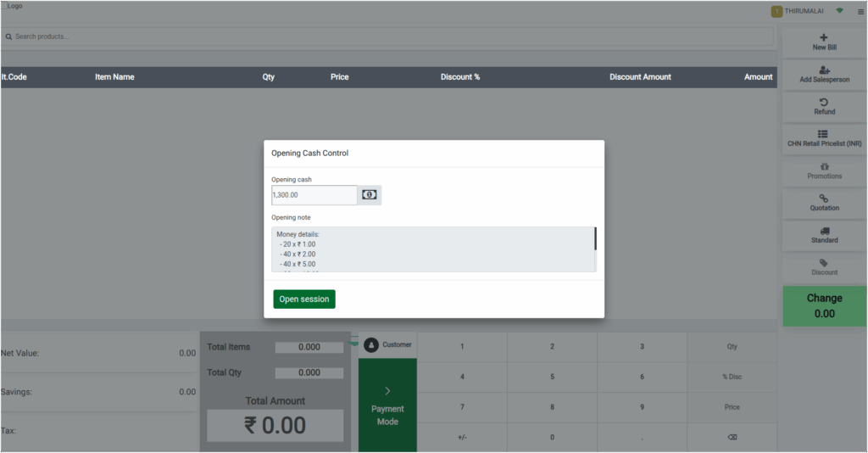Tap numpad key 8
Viewport: 868px width, 453px height.
(552, 407)
